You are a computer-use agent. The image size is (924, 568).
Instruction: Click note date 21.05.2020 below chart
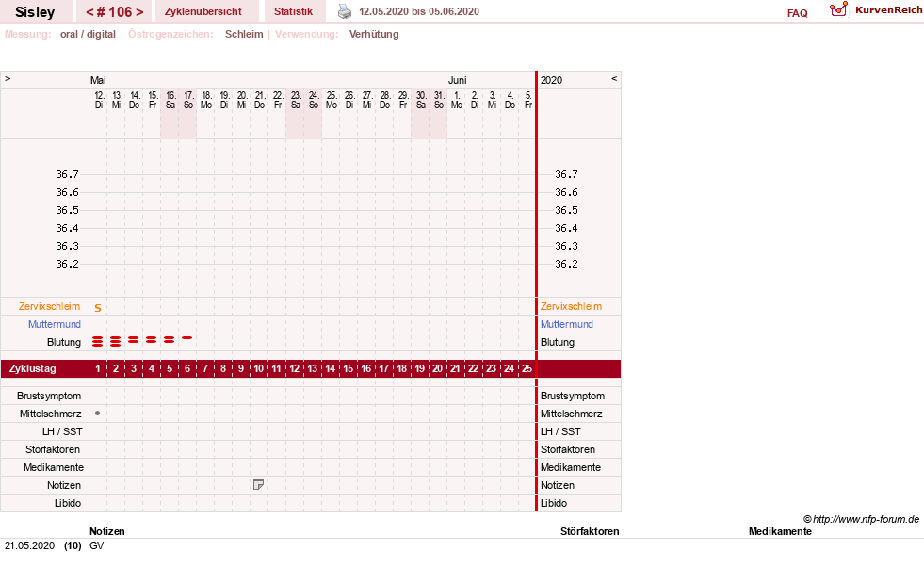29,545
